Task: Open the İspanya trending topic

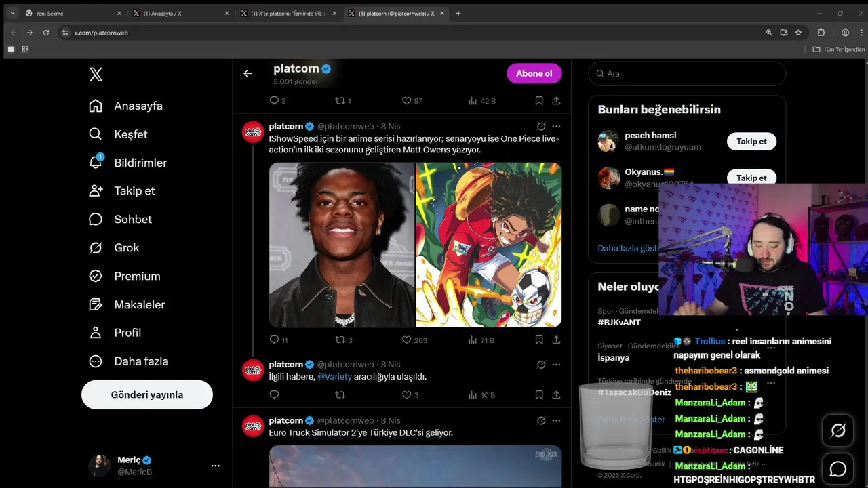Action: [x=613, y=357]
